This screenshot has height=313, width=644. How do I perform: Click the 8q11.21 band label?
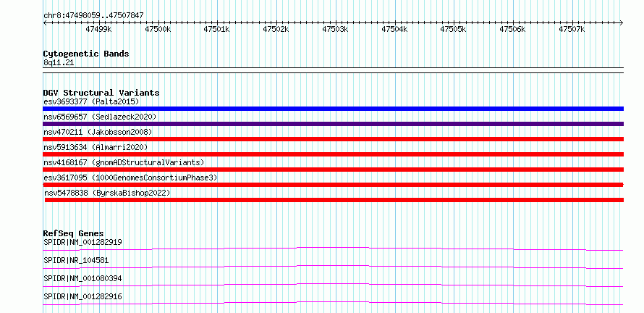tap(59, 63)
